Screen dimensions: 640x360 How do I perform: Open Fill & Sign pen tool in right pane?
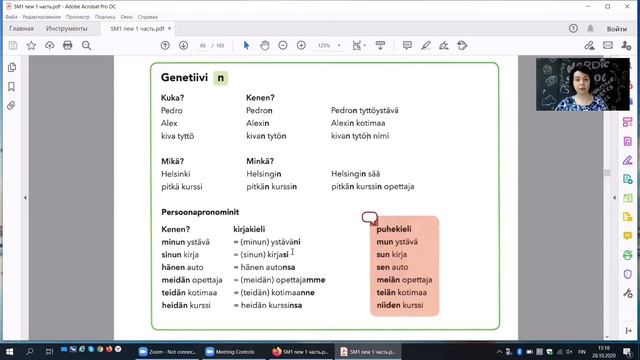tap(627, 160)
